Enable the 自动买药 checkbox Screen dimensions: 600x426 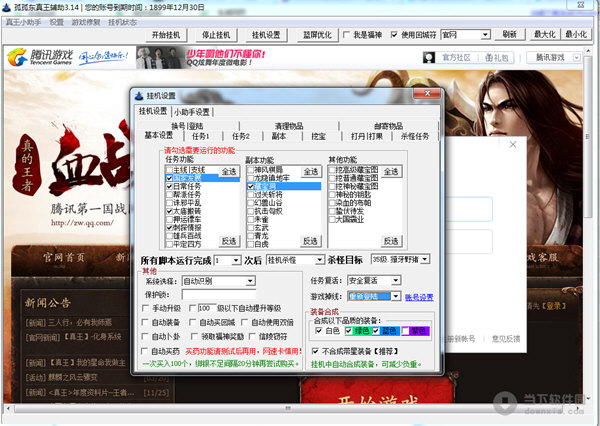(x=145, y=351)
